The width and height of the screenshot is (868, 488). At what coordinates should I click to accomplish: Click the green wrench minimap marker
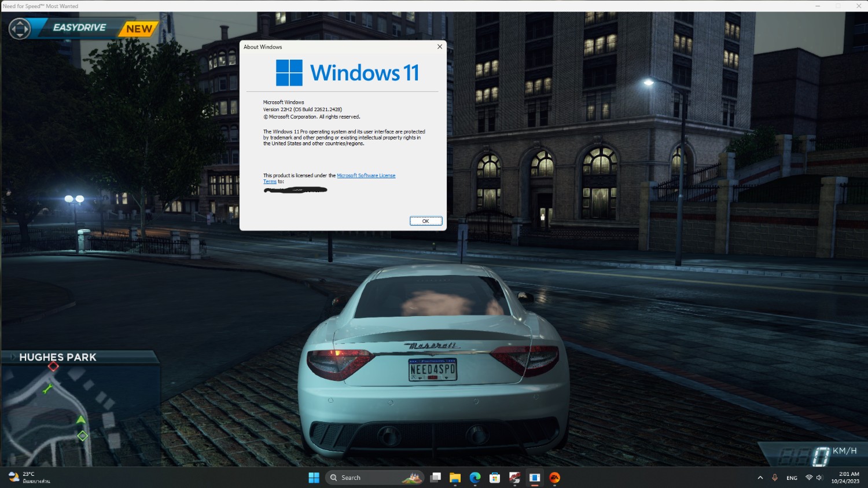[x=47, y=388]
